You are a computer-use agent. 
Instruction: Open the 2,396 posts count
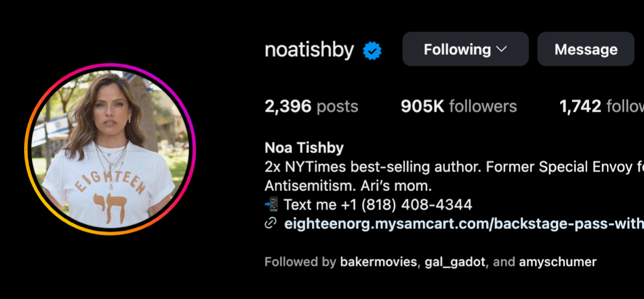[x=311, y=106]
